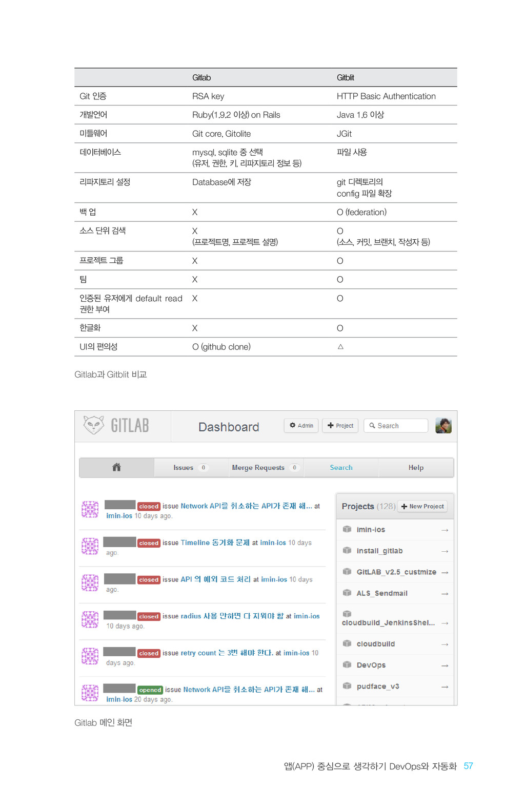
Task: Click the arrow next to DevOps project
Action: click(x=445, y=665)
